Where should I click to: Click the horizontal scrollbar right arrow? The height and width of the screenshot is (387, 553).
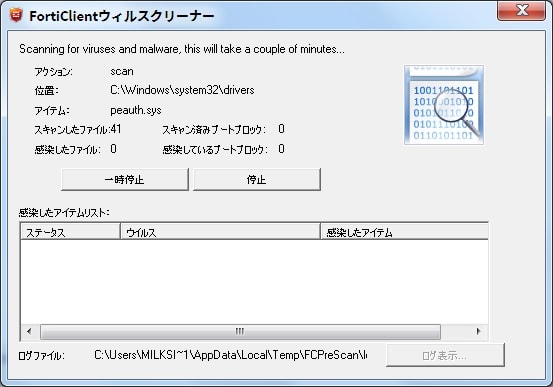pyautogui.click(x=478, y=331)
